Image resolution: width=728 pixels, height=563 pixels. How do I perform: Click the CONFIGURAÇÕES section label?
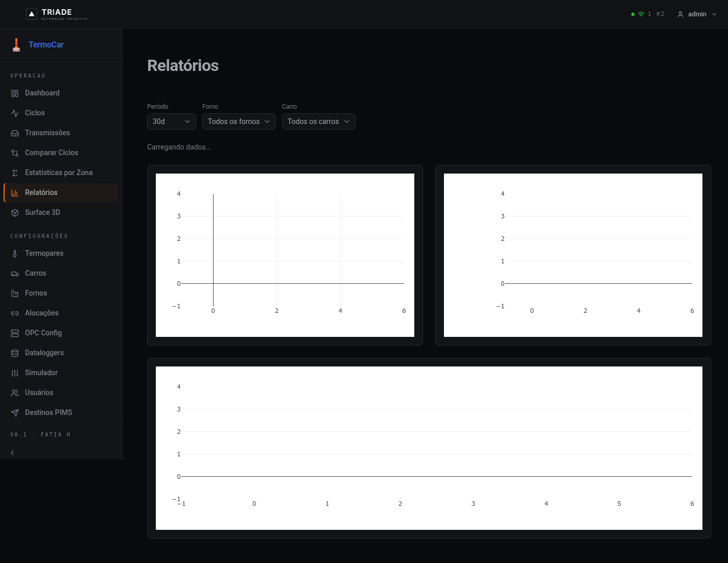click(39, 236)
